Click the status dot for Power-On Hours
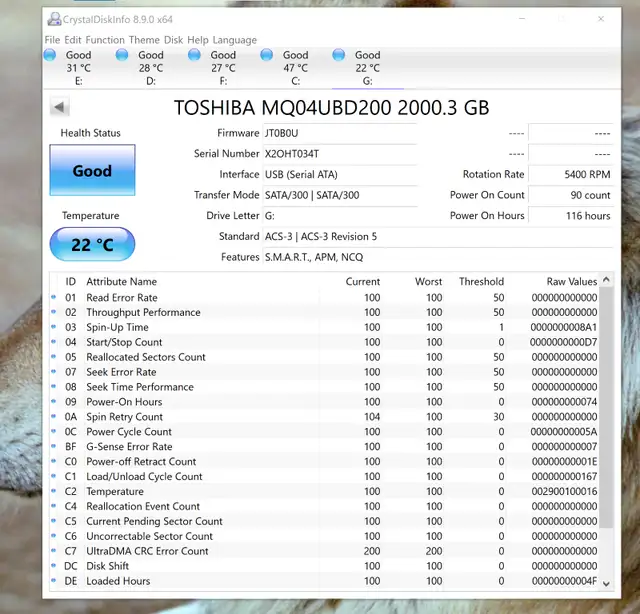Viewport: 640px width, 614px height. click(x=53, y=401)
